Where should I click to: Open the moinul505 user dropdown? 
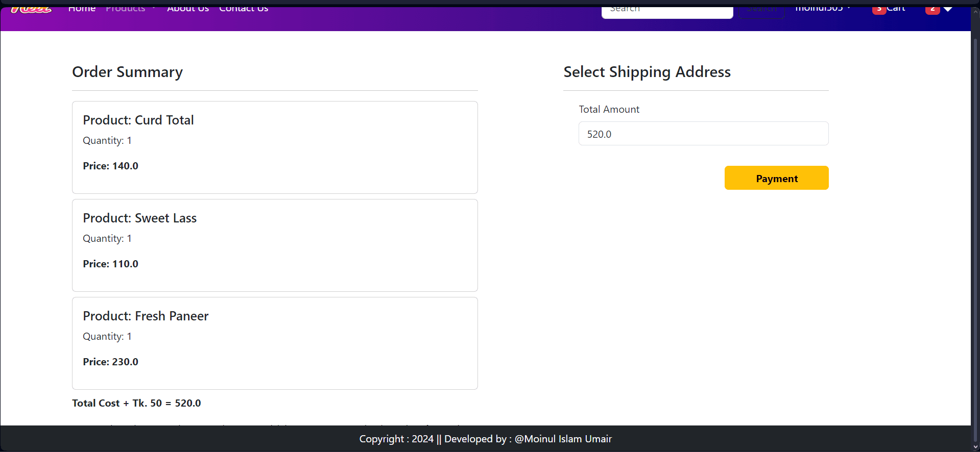822,9
